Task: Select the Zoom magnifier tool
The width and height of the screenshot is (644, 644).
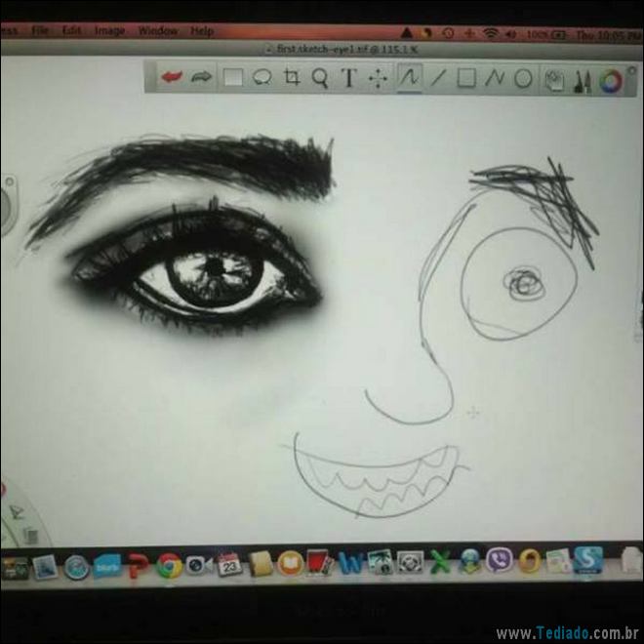Action: click(319, 78)
